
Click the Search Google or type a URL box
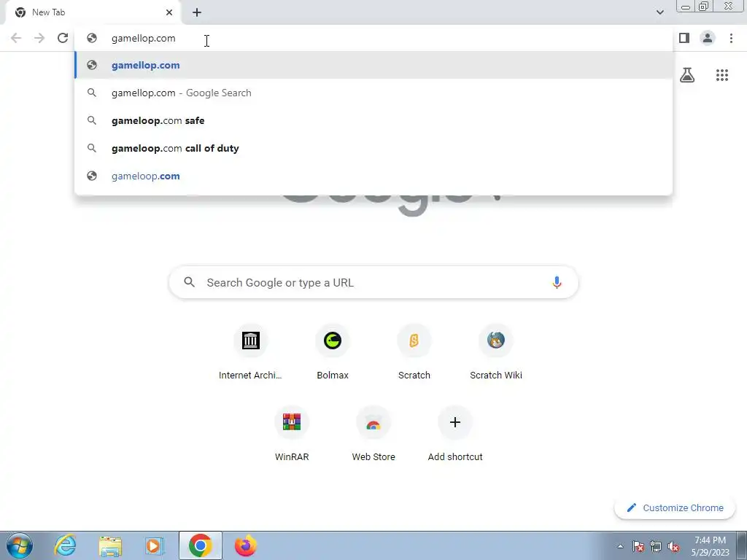click(x=373, y=282)
